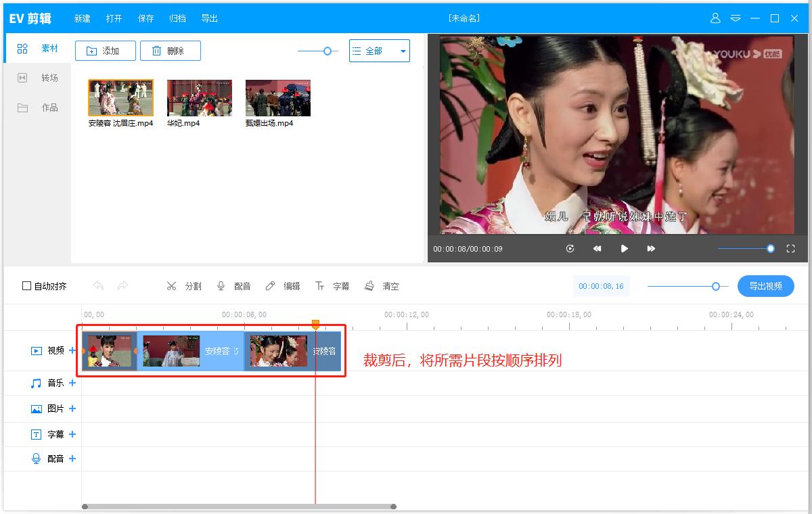Click the 音乐 track note icon
The image size is (812, 514).
(x=37, y=383)
